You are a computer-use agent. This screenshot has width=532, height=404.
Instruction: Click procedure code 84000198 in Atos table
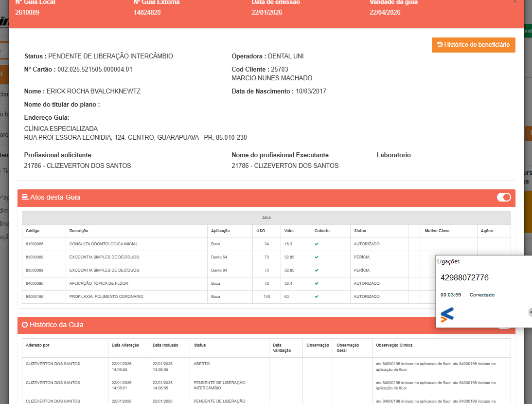[x=35, y=296]
